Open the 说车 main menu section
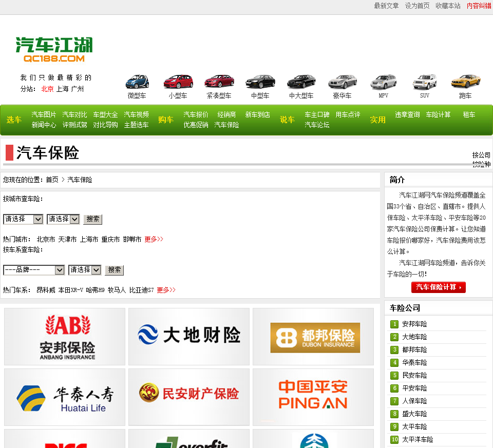493x448 pixels. [287, 120]
